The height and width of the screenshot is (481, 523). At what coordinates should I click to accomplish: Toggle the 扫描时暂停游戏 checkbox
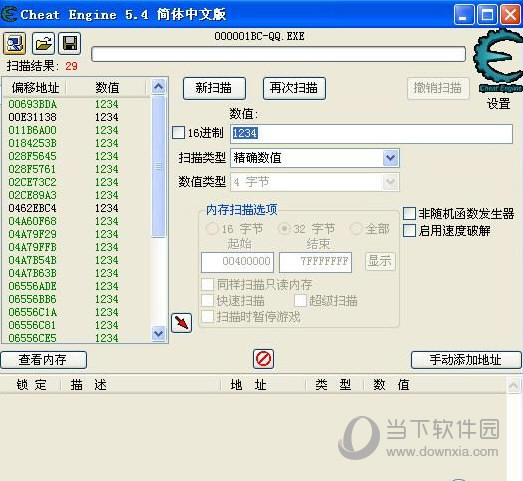coord(207,317)
